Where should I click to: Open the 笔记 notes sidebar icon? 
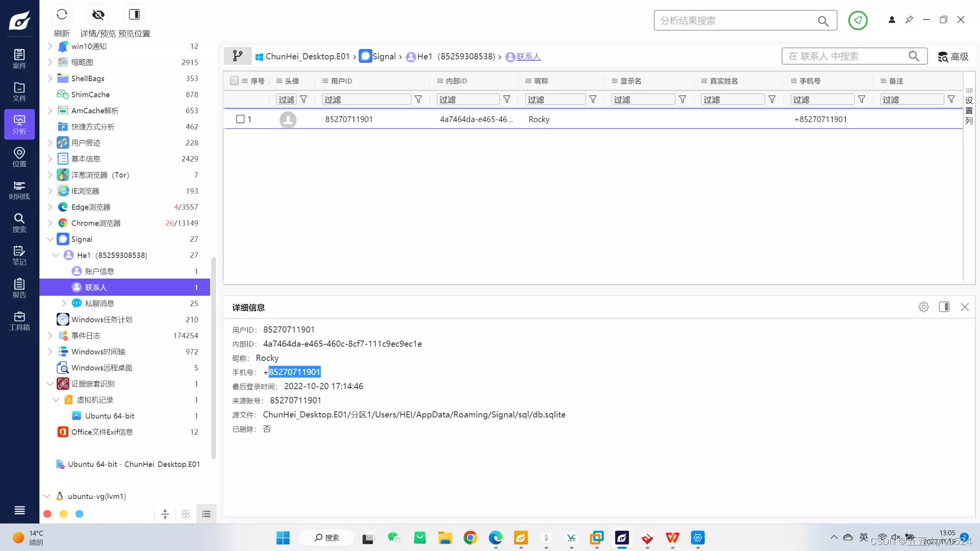[x=19, y=255]
